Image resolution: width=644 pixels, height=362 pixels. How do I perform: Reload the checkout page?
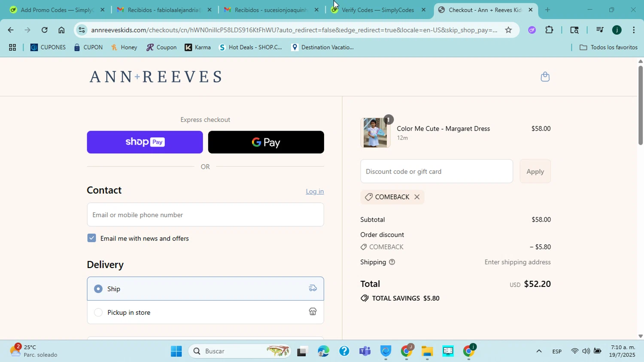(45, 30)
